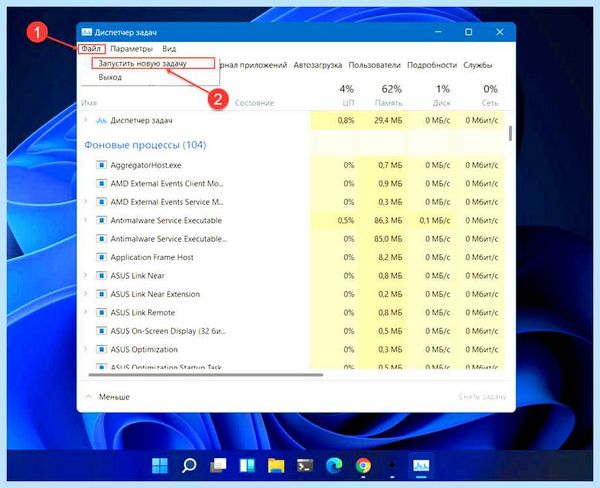Click the AggregatorHost.exe process icon

(101, 165)
